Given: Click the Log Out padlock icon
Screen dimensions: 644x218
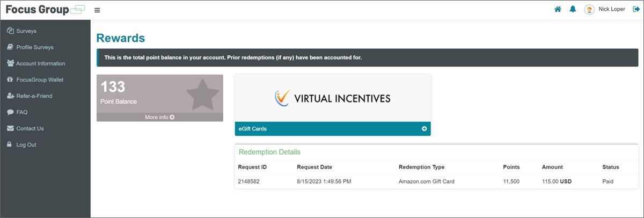Looking at the screenshot, I should click(10, 144).
